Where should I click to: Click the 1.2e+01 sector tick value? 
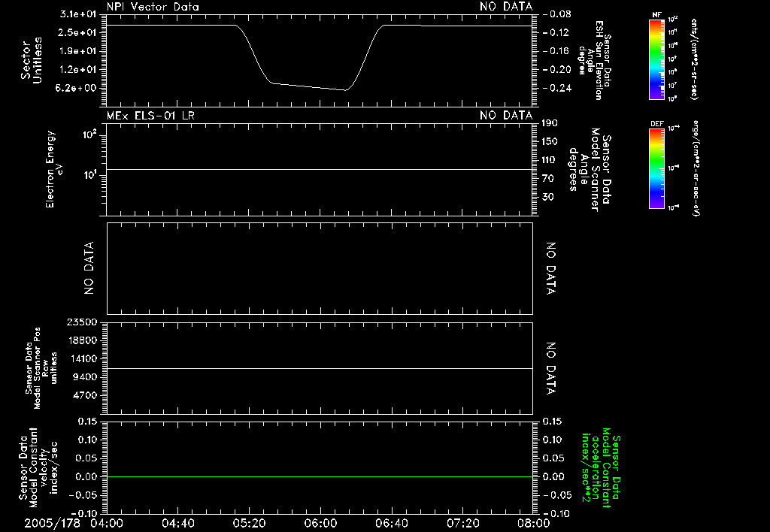[x=78, y=70]
